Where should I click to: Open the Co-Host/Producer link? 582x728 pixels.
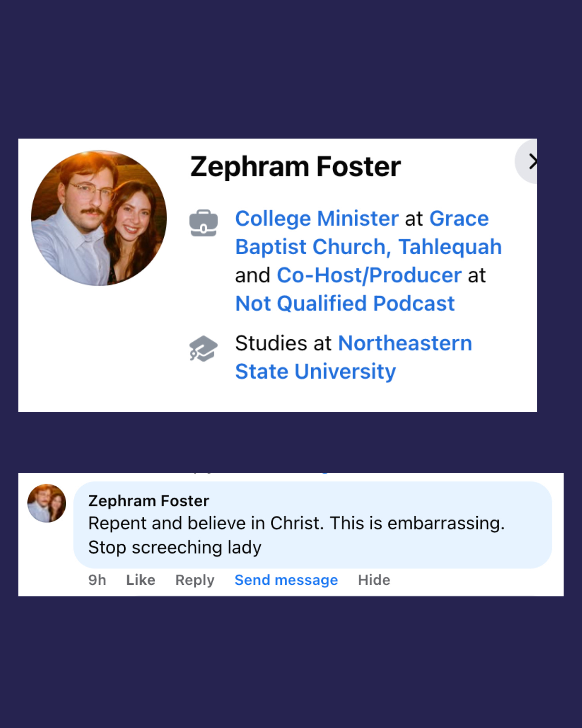point(369,275)
